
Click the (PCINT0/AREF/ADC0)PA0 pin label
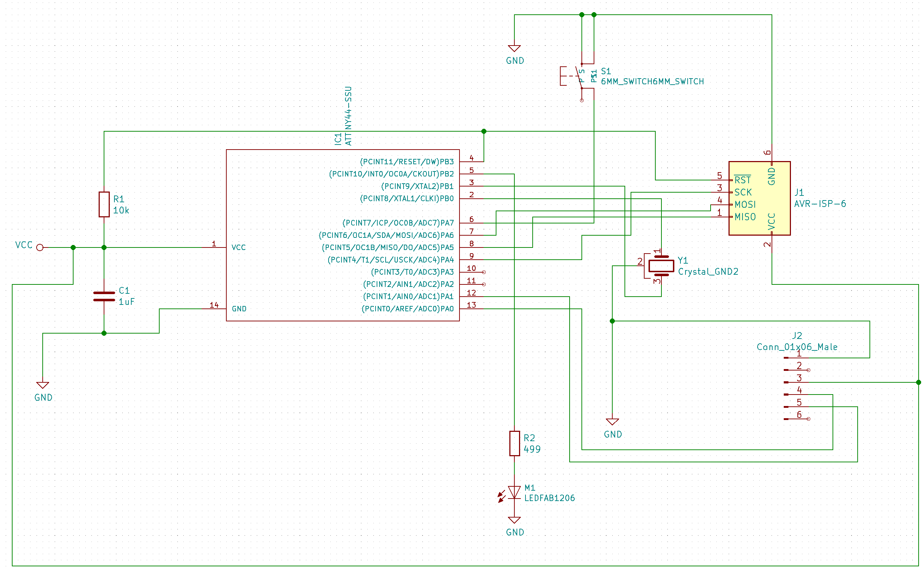pos(407,308)
